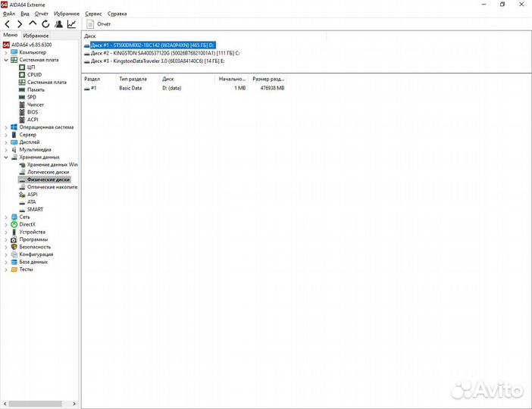Expand the Компьютер tree node
This screenshot has height=409, width=532.
[x=6, y=52]
